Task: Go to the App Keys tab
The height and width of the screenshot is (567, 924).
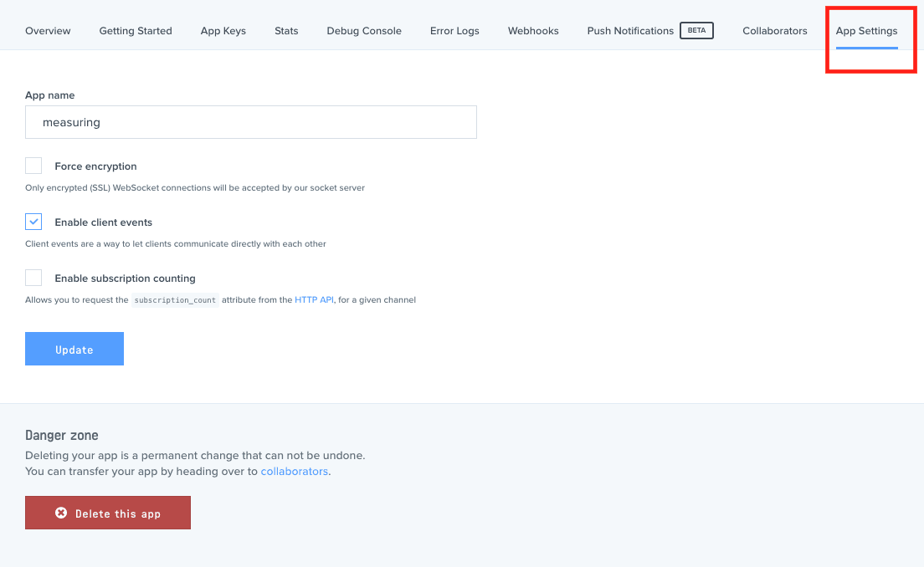Action: point(223,31)
